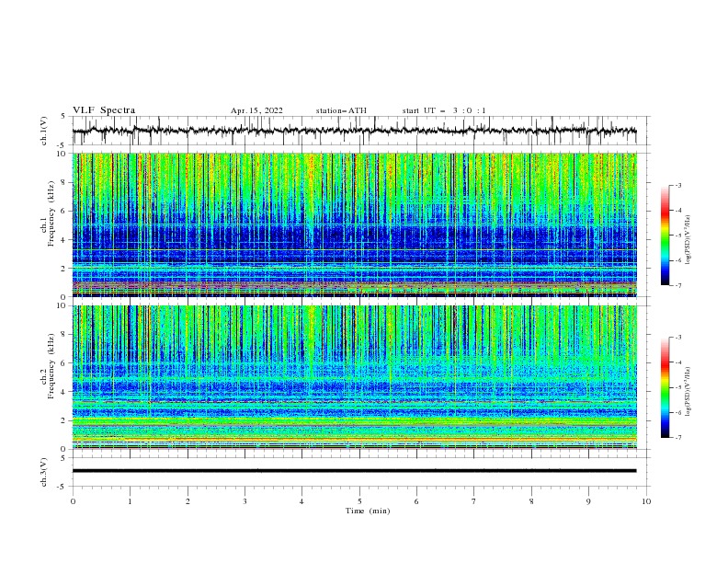Click the 'ch.3(V)' axis label
Viewport: 728px width, 563px height.
tap(44, 472)
